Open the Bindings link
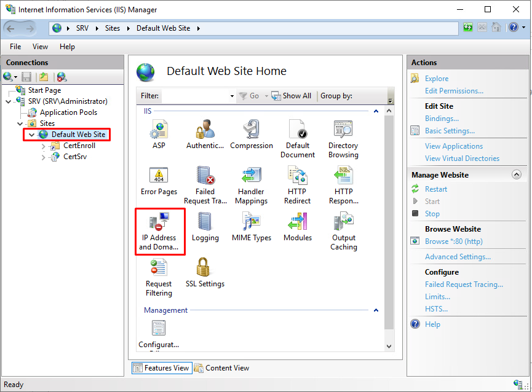The image size is (532, 392). tap(442, 119)
